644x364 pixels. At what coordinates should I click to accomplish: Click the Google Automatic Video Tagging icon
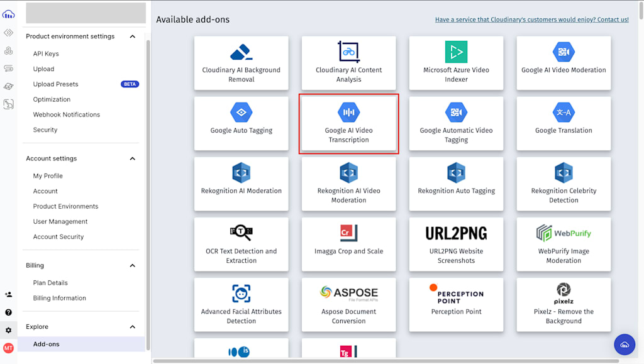click(x=456, y=112)
